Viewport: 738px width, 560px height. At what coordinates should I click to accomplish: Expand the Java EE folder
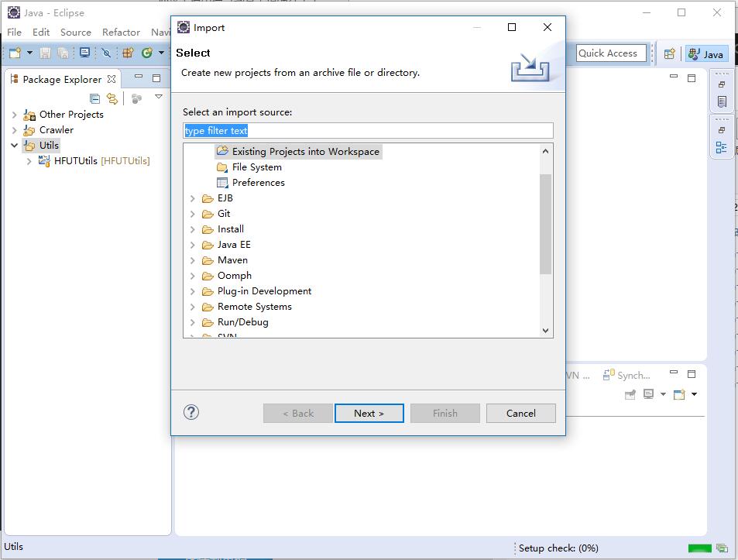coord(192,245)
